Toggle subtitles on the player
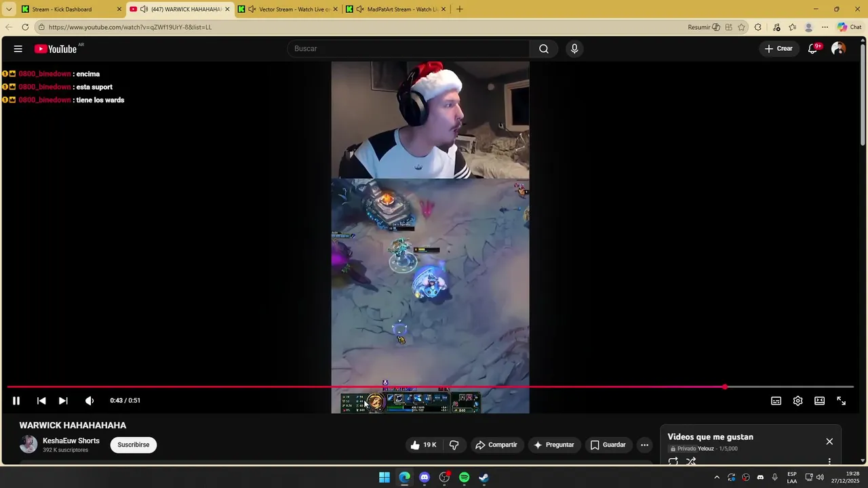The width and height of the screenshot is (868, 488). (776, 401)
